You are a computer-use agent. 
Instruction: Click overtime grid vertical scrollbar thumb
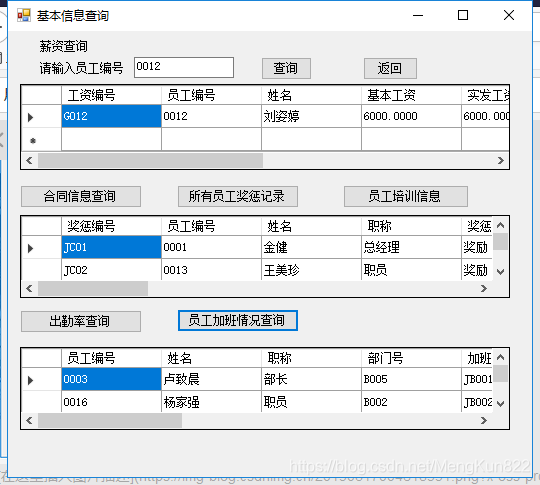(x=500, y=373)
